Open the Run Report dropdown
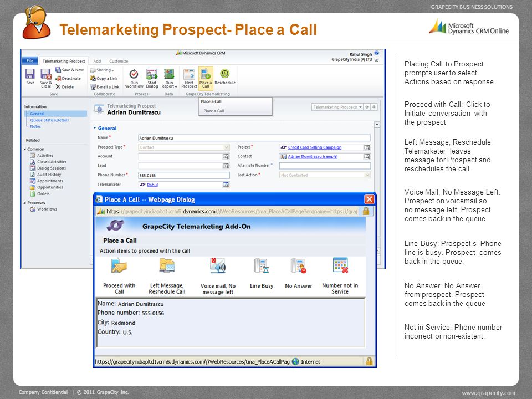This screenshot has height=399, width=532. (x=169, y=78)
